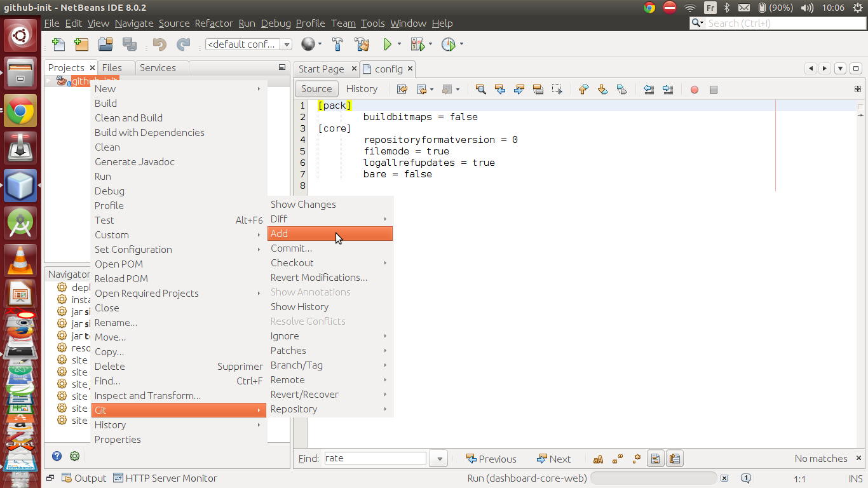This screenshot has width=868, height=488.
Task: Open the Find history dropdown arrow
Action: 439,459
